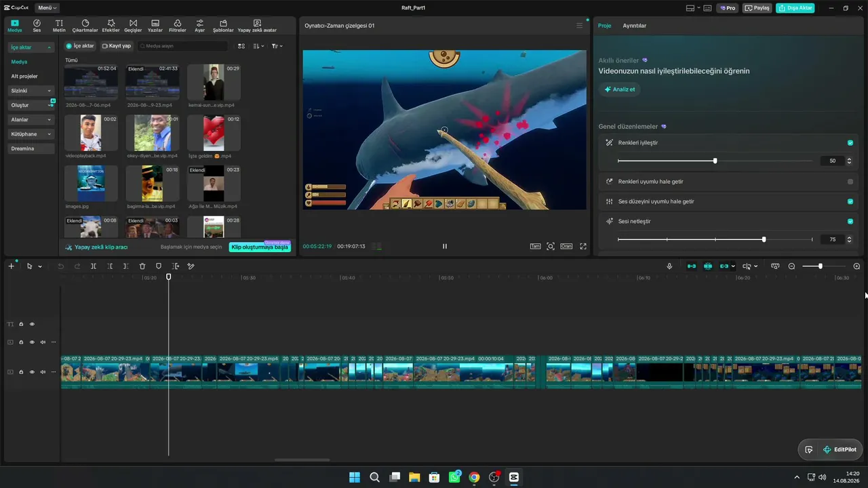Open the Çıkartmalar stickers panel

click(85, 26)
